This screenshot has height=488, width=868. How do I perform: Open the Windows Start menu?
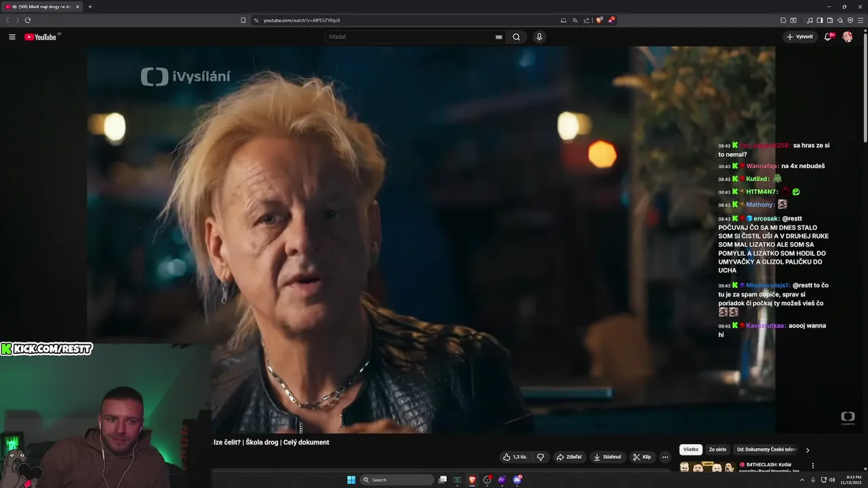[351, 480]
